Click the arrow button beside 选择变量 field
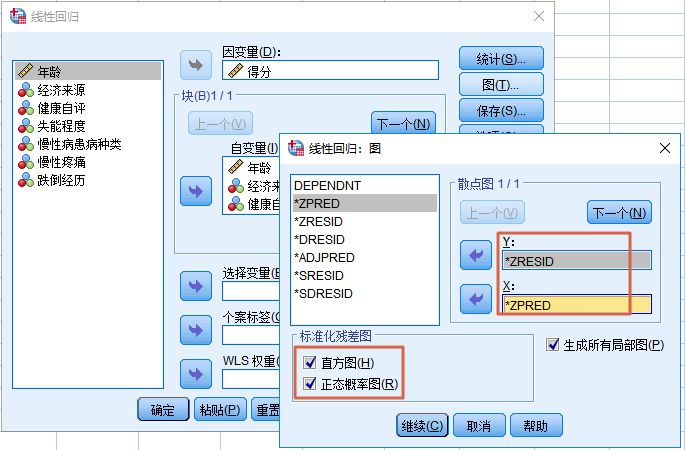The width and height of the screenshot is (685, 450). coord(196,286)
